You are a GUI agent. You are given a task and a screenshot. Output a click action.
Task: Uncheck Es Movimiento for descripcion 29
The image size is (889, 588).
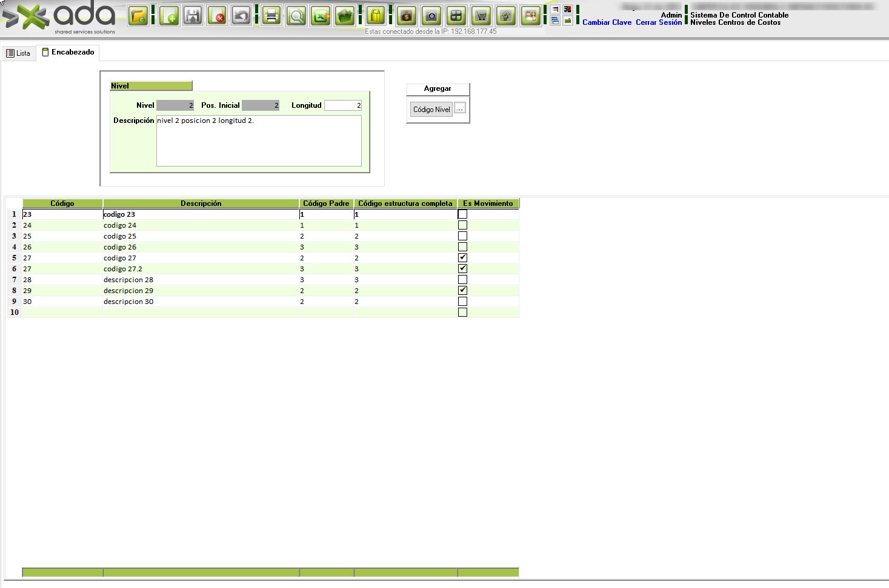tap(462, 291)
